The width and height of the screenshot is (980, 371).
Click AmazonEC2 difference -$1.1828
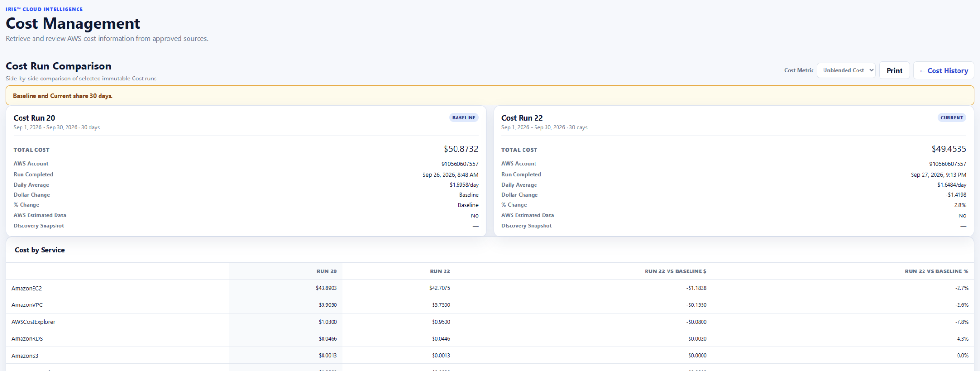(696, 288)
